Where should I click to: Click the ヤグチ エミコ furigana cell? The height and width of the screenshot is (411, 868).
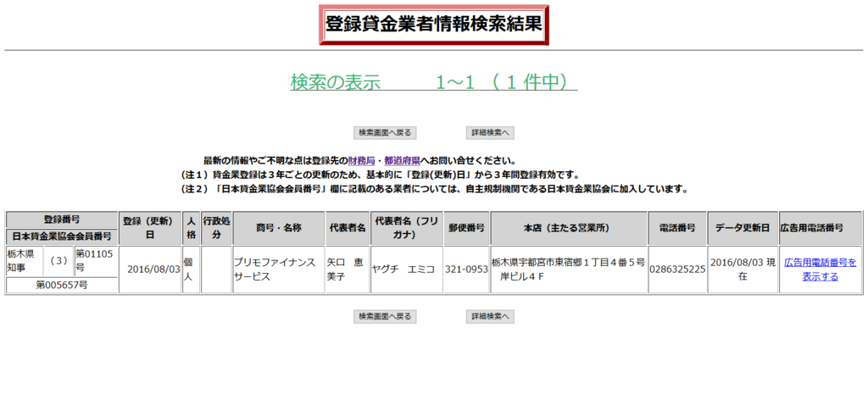tap(406, 269)
